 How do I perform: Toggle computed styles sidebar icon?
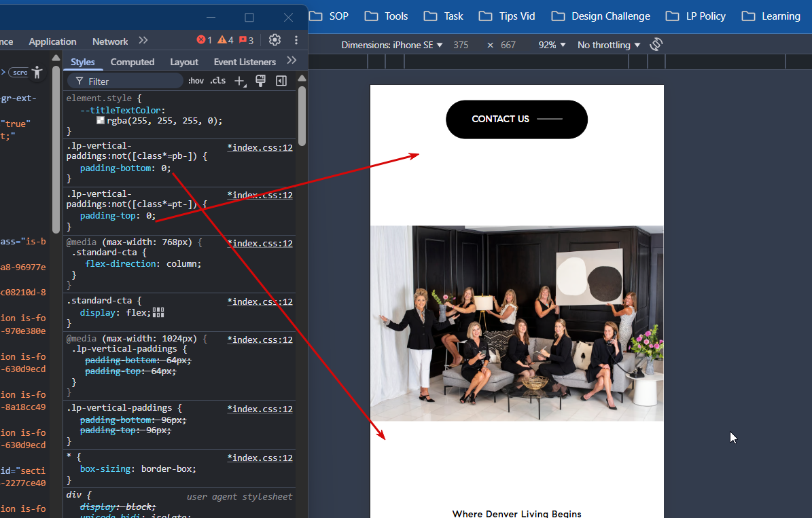281,81
